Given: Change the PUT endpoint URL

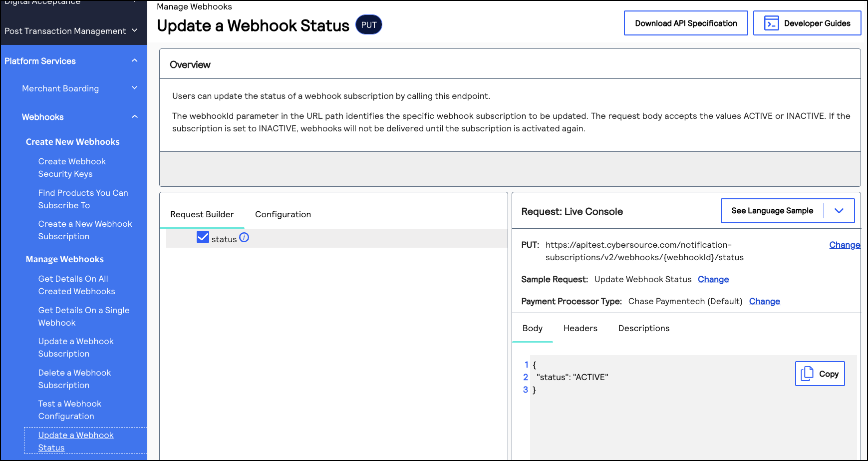Looking at the screenshot, I should click(845, 244).
